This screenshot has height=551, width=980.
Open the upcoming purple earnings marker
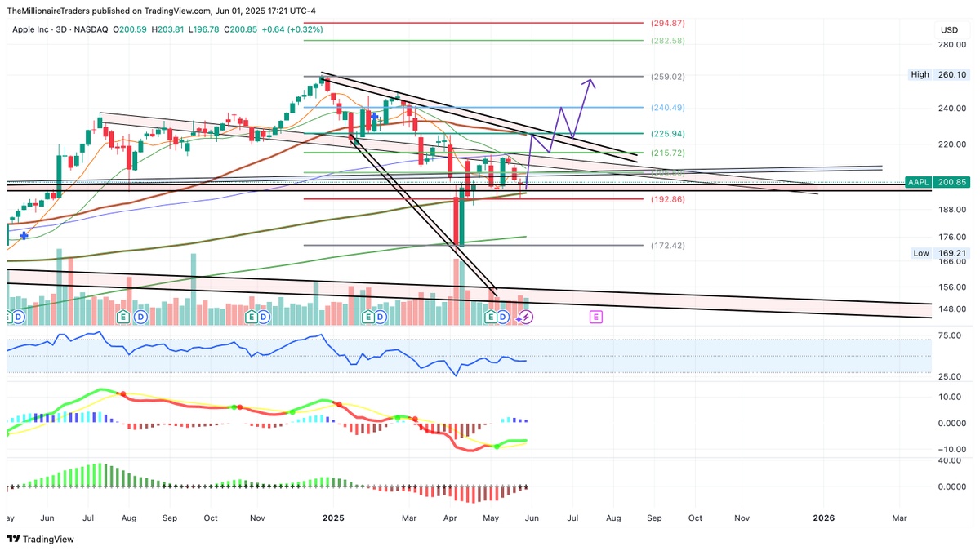pos(596,316)
